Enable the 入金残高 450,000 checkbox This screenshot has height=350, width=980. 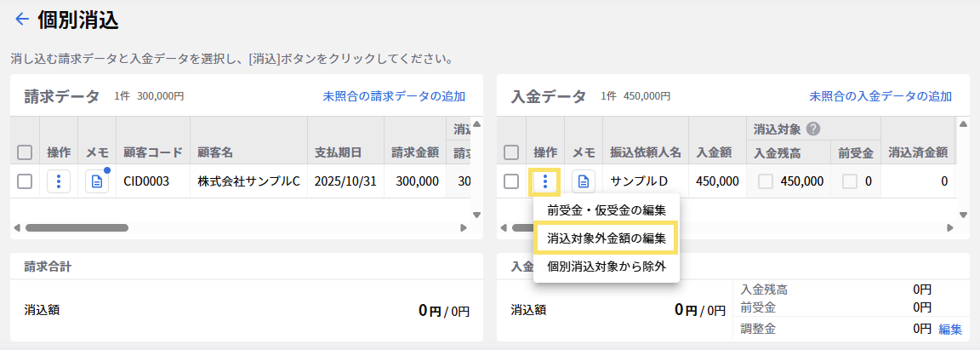[766, 181]
